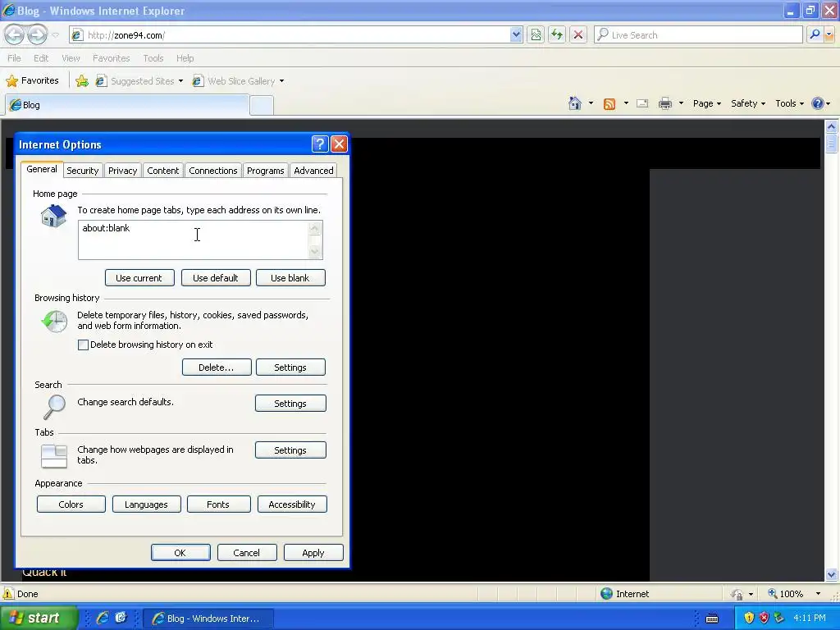Click the Help question mark icon
The height and width of the screenshot is (630, 840).
pyautogui.click(x=818, y=103)
